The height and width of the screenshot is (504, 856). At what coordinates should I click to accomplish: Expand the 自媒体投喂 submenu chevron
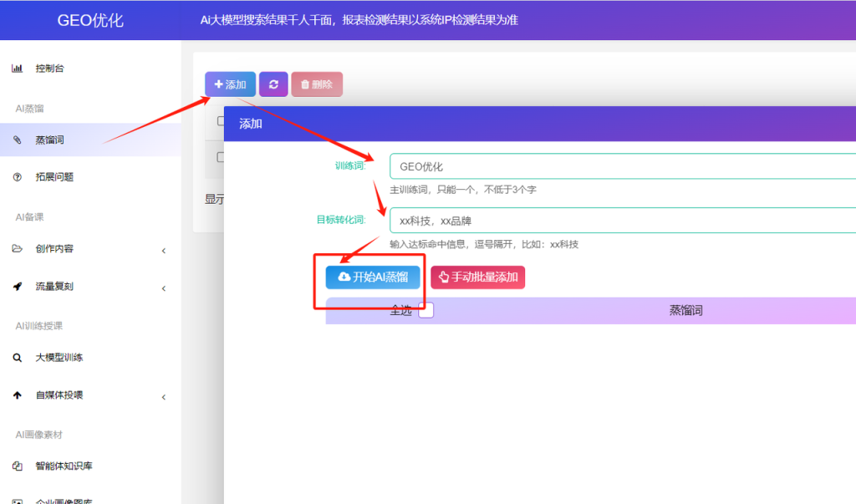(164, 397)
